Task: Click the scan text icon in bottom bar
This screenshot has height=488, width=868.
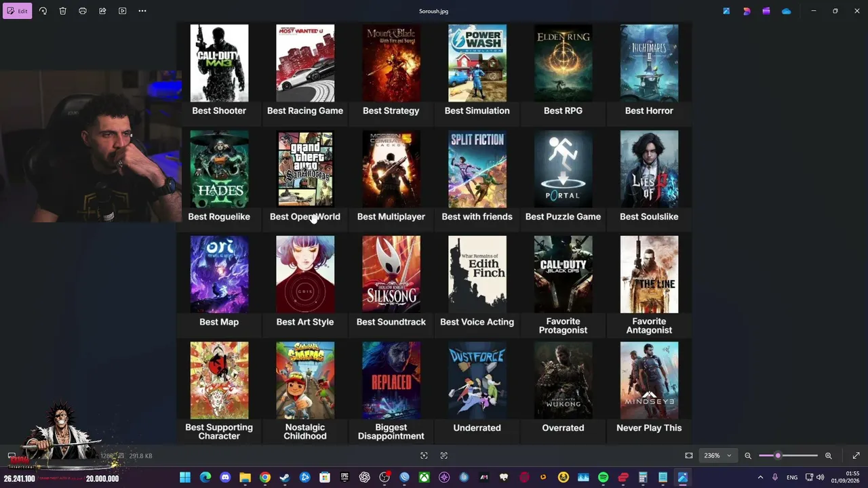Action: 444,455
